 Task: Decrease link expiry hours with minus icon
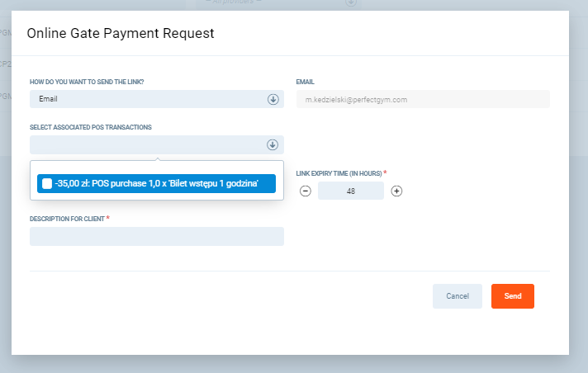tap(306, 191)
